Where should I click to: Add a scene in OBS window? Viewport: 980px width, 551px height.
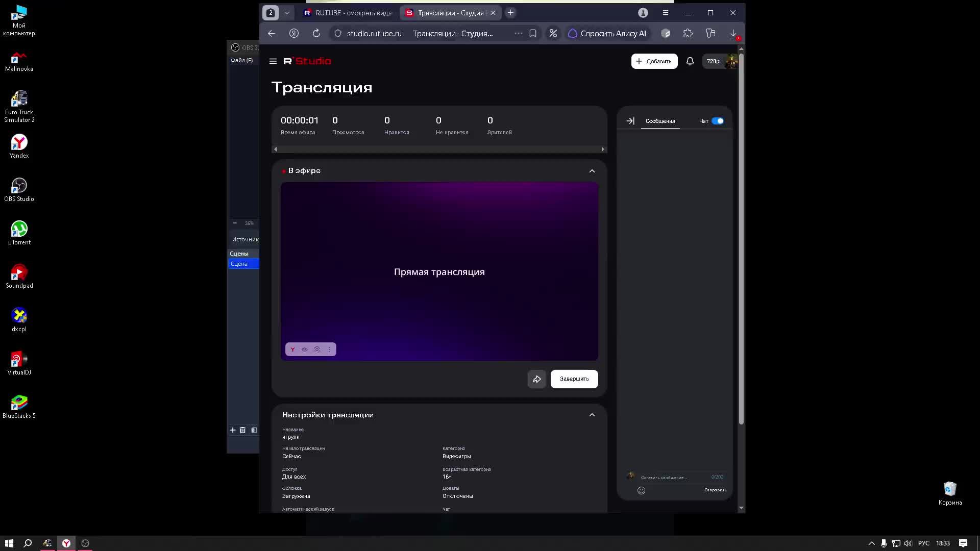(233, 430)
